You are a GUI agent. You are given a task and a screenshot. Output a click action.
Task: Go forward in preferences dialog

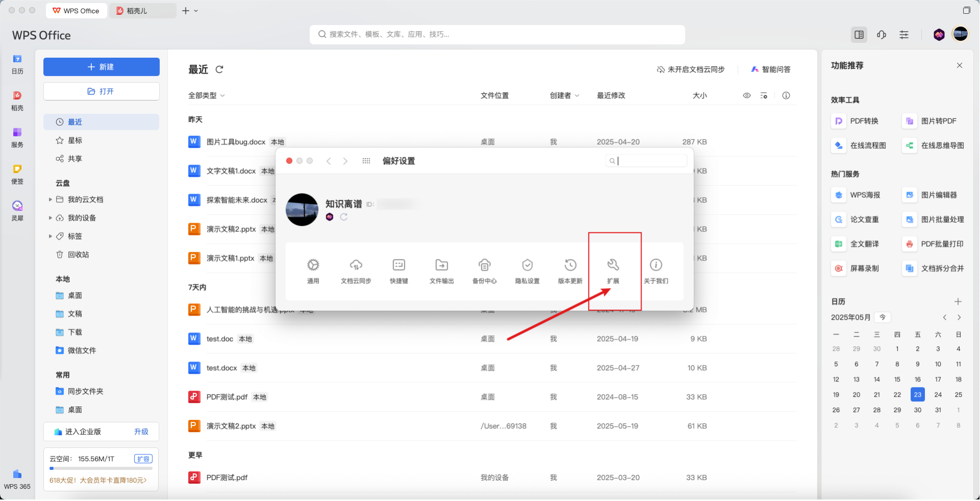click(346, 161)
